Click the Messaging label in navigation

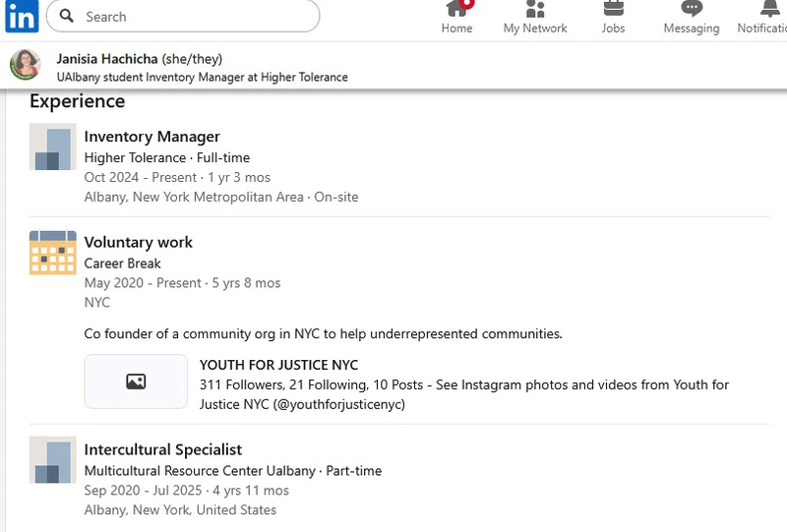[692, 29]
